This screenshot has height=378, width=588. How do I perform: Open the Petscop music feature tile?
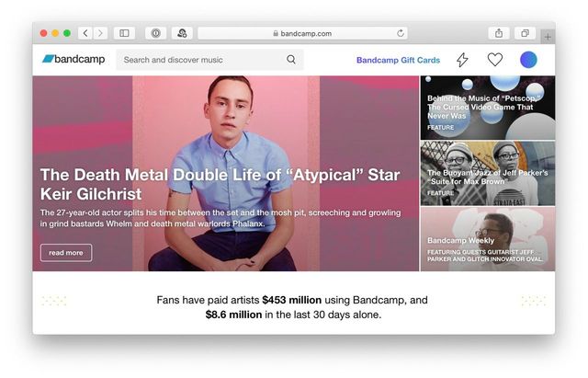tap(488, 108)
